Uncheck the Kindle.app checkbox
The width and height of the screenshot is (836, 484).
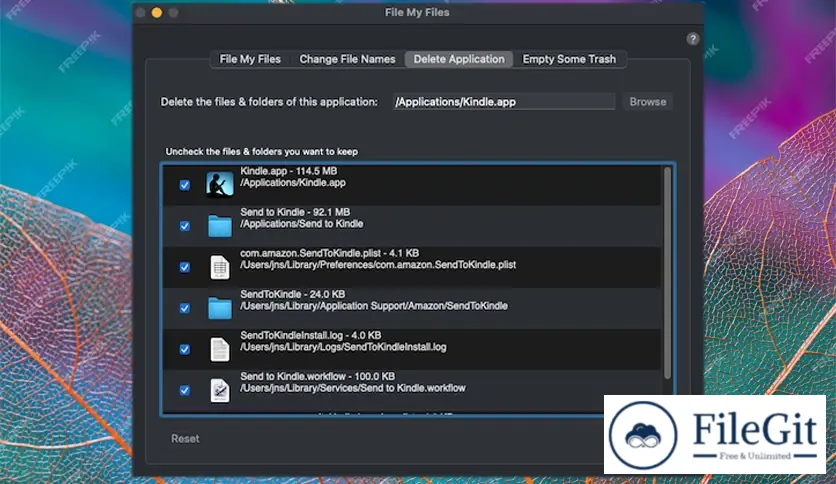click(x=184, y=185)
